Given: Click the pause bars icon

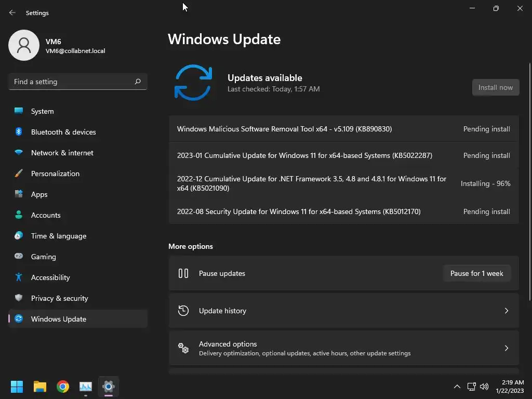Looking at the screenshot, I should tap(183, 273).
